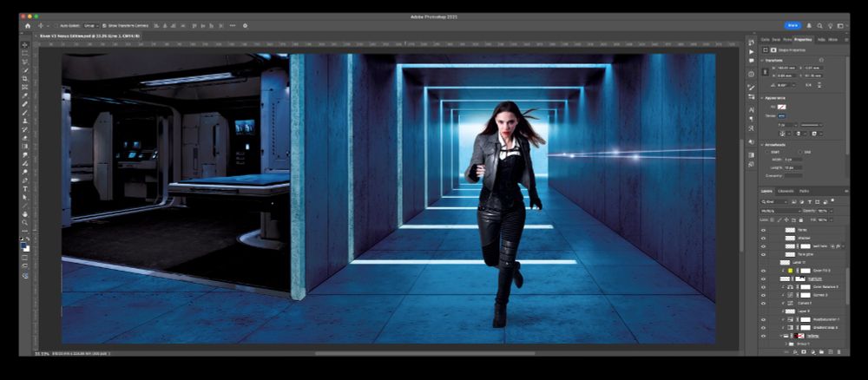Switch to the Properties tab
The image size is (868, 380).
(x=803, y=39)
